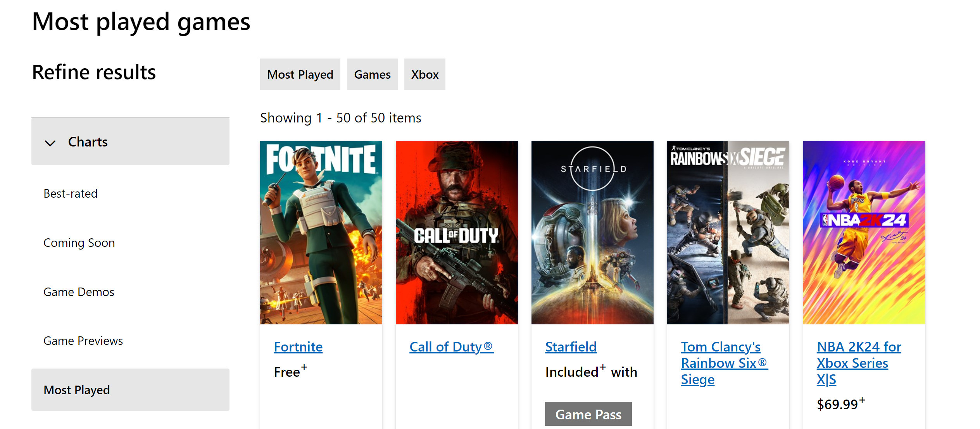Open NBA 2K24 cover art thumbnail

click(864, 233)
